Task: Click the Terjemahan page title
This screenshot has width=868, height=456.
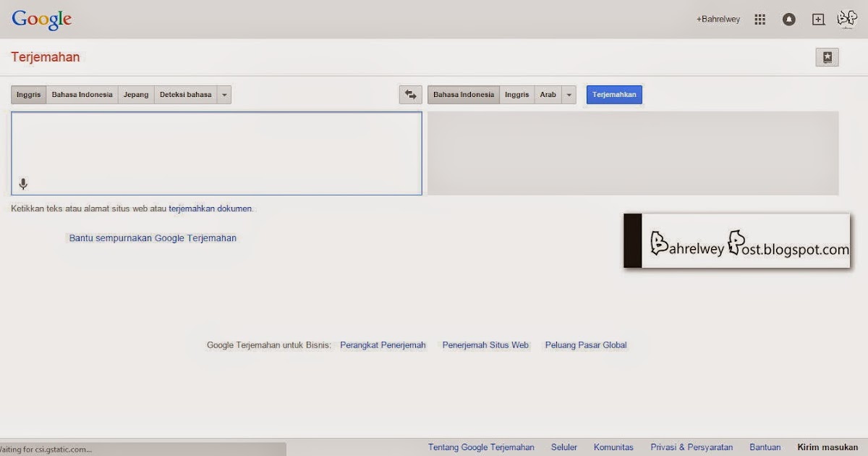Action: 46,57
